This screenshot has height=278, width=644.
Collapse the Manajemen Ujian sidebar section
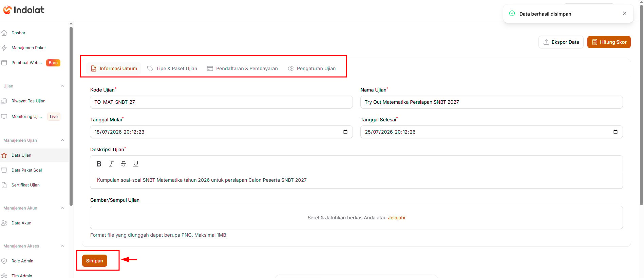(62, 140)
